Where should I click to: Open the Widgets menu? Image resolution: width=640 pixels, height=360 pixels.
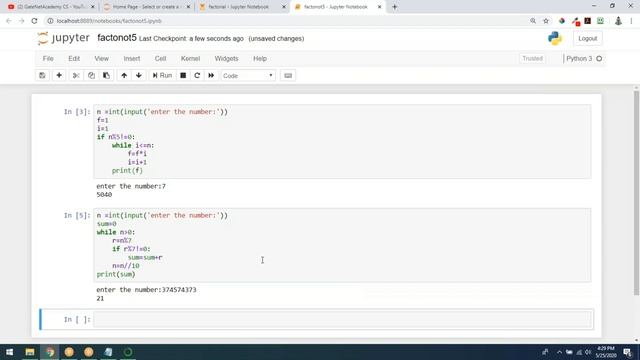pos(227,59)
